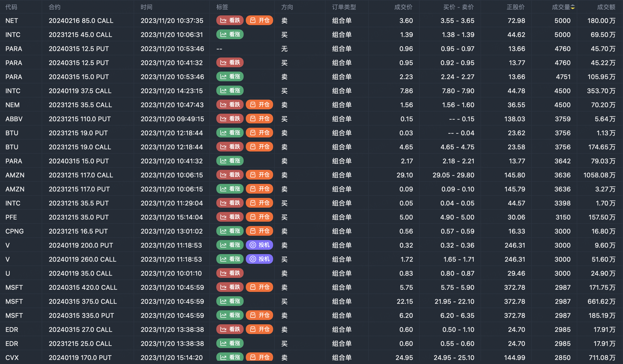Open the ABBV ticker link
The image size is (623, 364).
(x=14, y=119)
